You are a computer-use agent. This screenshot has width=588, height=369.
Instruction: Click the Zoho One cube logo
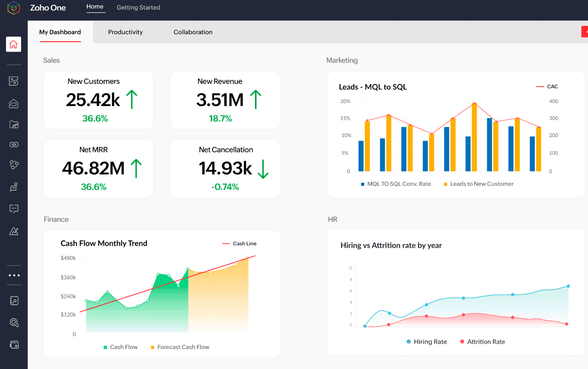pyautogui.click(x=13, y=7)
